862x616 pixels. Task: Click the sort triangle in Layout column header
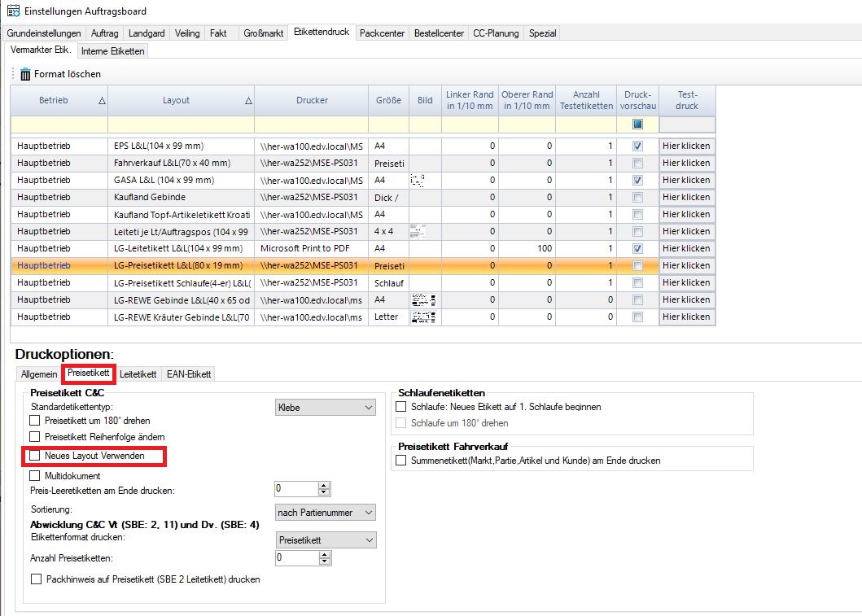pyautogui.click(x=248, y=101)
